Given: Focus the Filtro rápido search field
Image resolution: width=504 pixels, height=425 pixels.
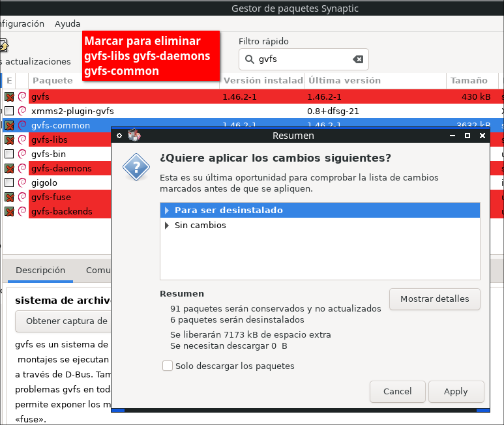Looking at the screenshot, I should 303,59.
